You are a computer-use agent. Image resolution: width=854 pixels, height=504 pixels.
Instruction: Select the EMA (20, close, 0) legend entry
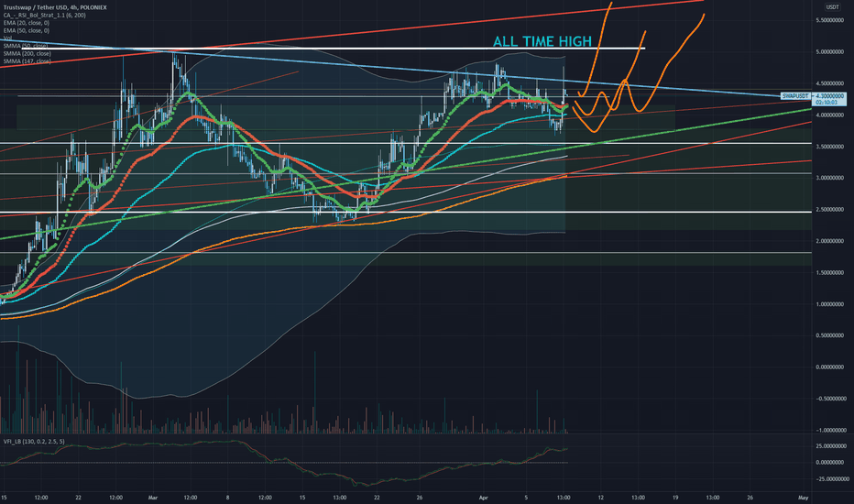tap(27, 23)
